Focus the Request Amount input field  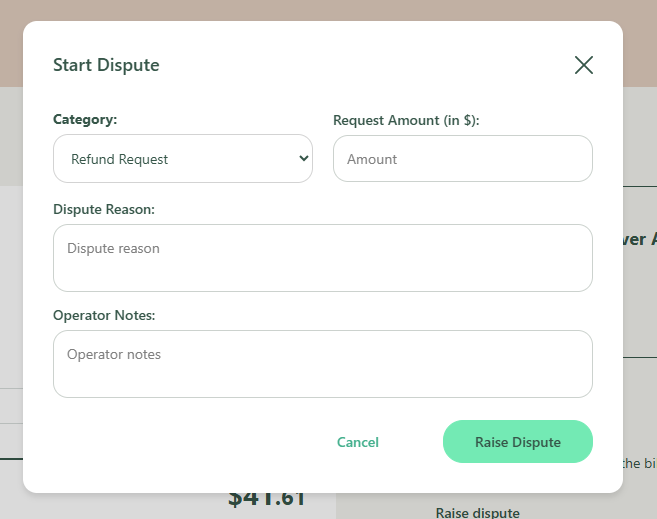[x=462, y=159]
